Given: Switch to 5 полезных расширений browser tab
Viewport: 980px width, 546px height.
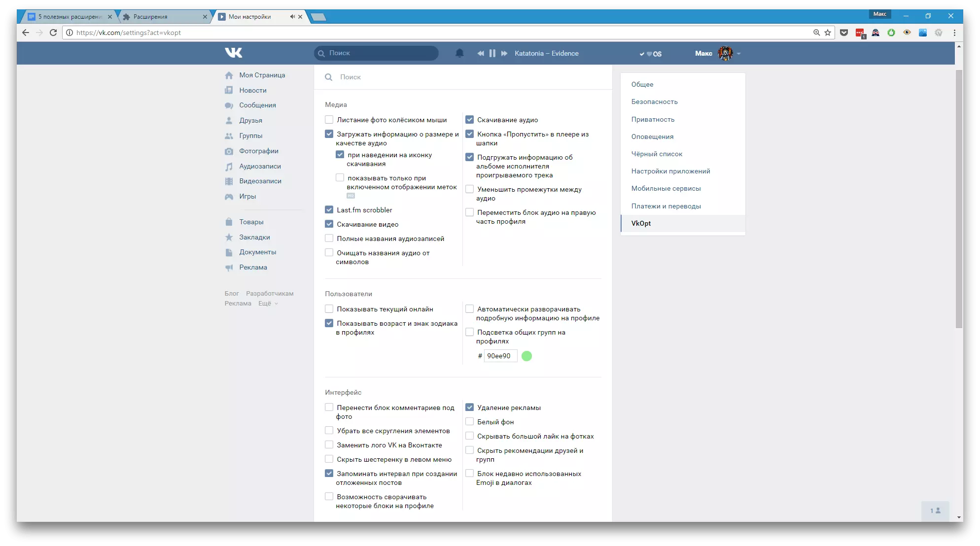Looking at the screenshot, I should 70,17.
